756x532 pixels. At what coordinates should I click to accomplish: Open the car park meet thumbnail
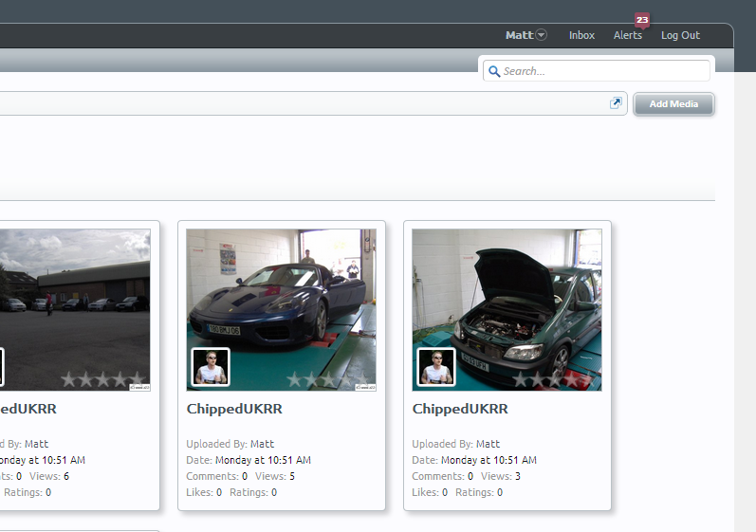(75, 310)
